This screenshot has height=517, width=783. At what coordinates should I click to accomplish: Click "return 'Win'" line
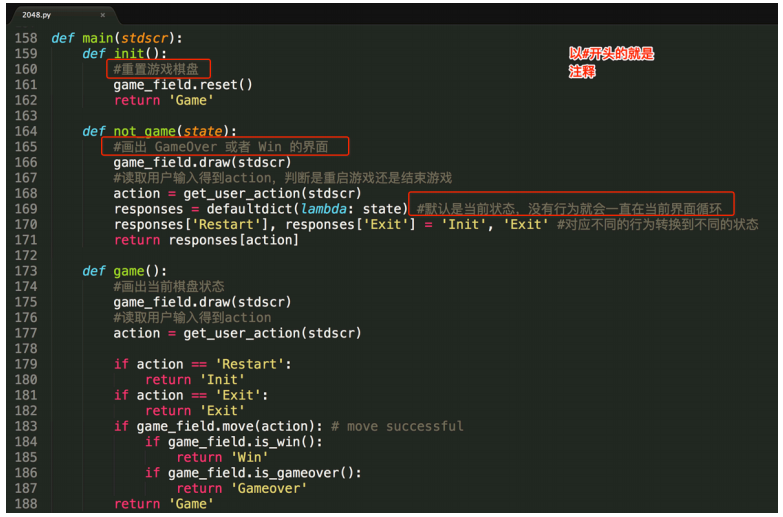point(222,457)
